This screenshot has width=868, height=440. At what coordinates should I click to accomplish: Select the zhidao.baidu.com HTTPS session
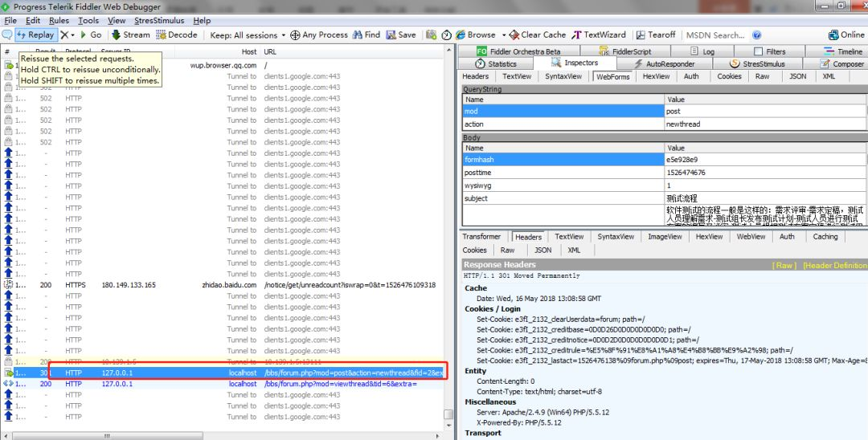coord(223,285)
